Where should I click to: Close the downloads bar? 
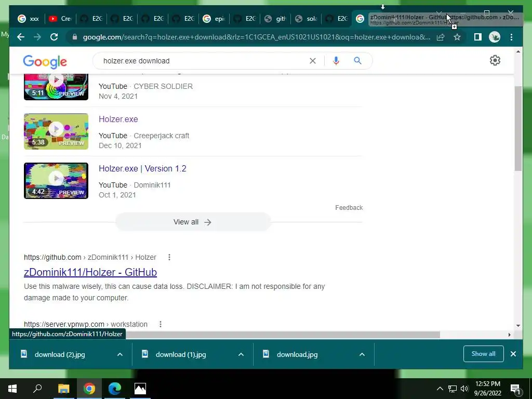point(513,354)
